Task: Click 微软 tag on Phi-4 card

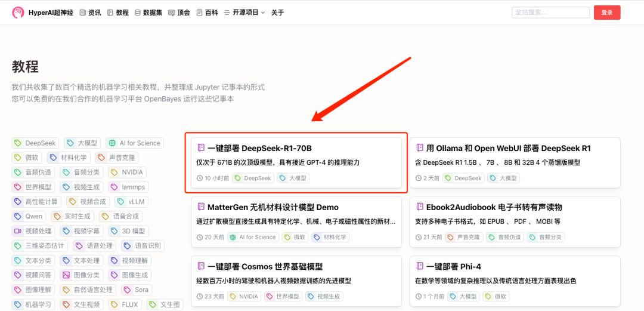Action: click(x=496, y=296)
